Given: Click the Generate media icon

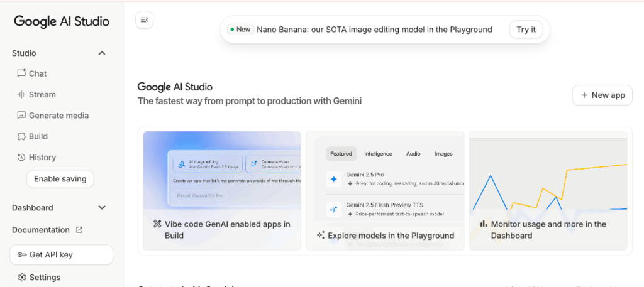Looking at the screenshot, I should 21,116.
